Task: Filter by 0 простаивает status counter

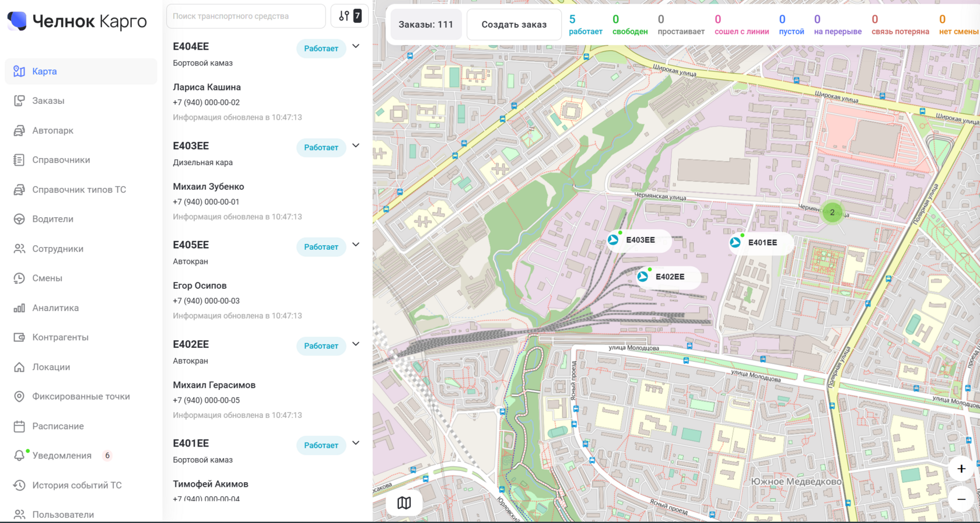Action: click(681, 25)
